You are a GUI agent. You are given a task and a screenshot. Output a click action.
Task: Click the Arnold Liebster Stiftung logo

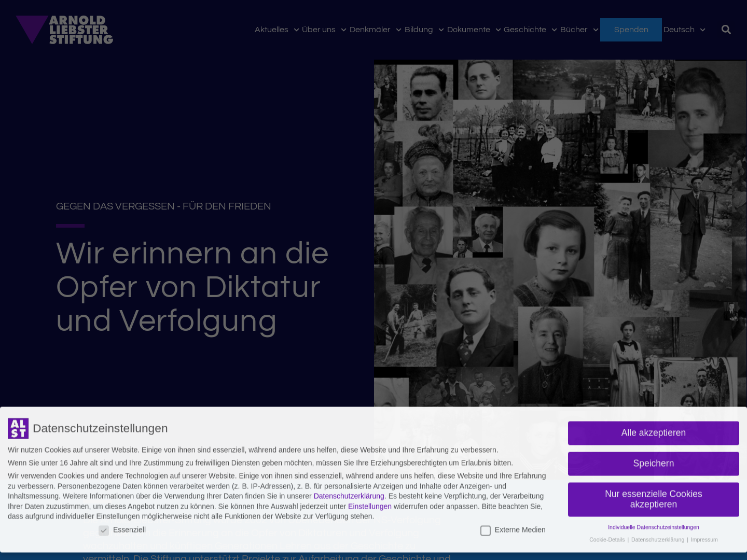(x=64, y=30)
